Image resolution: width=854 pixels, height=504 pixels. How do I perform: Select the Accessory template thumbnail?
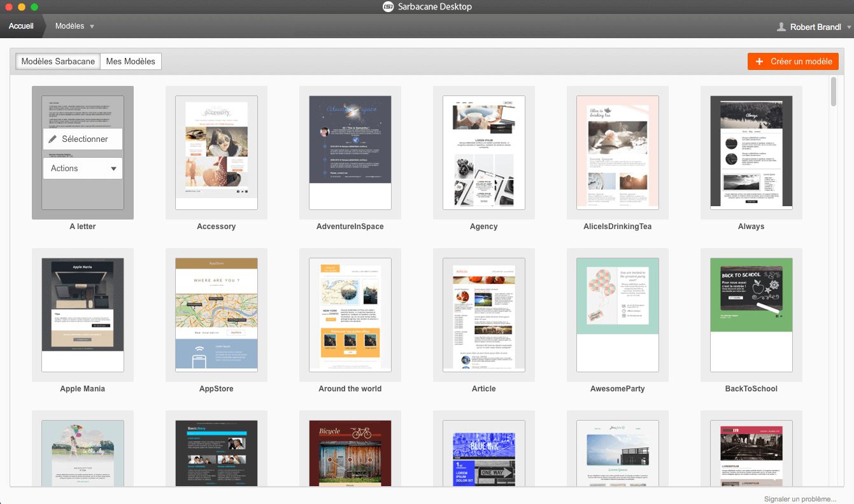[217, 153]
